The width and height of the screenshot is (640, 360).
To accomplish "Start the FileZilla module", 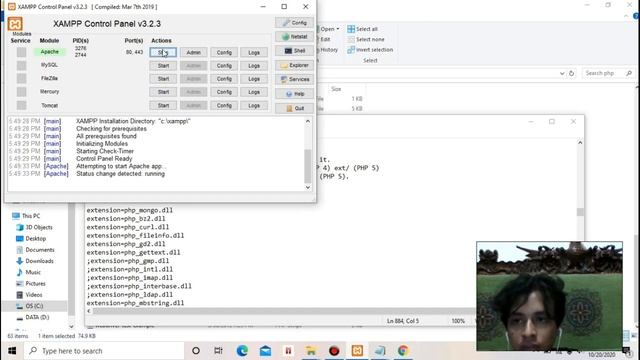I will click(163, 79).
